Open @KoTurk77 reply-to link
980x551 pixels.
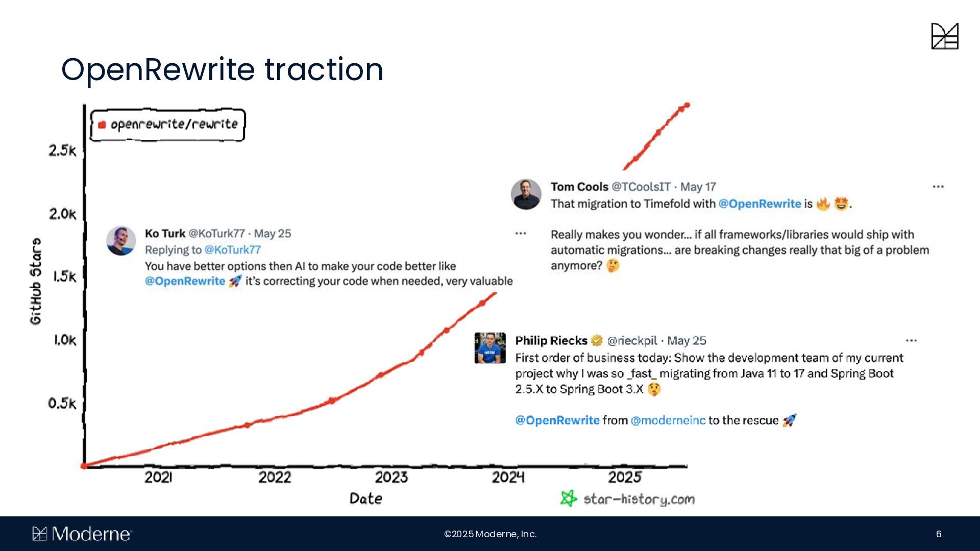[x=232, y=250]
